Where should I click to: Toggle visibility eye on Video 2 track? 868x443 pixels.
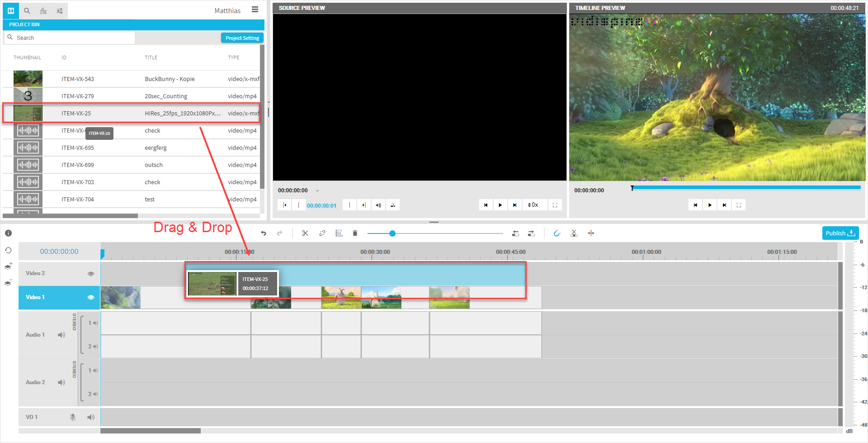click(x=91, y=274)
